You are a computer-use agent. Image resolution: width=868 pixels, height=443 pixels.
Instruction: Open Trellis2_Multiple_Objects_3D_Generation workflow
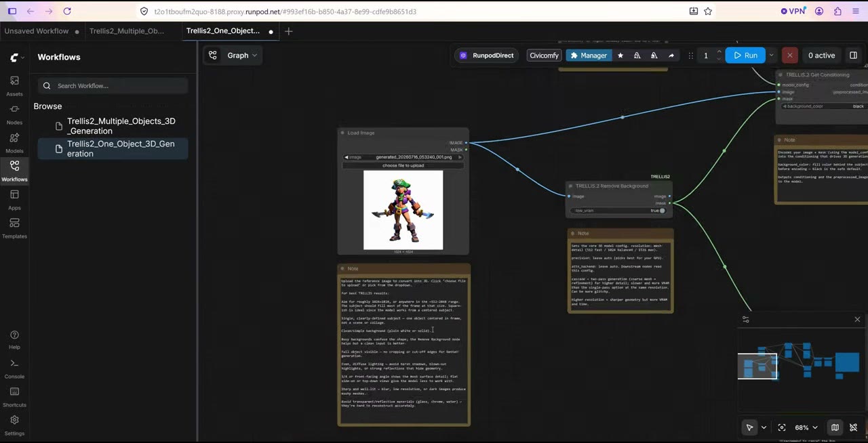pyautogui.click(x=113, y=126)
